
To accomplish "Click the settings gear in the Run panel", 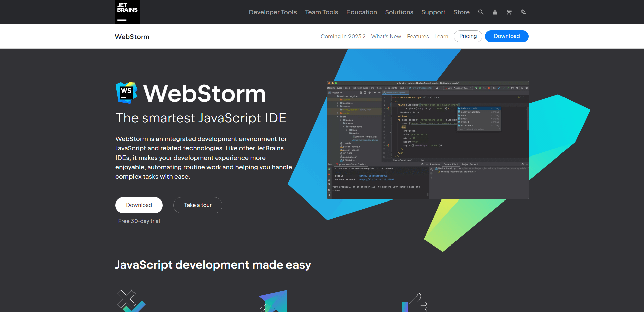I will (422, 164).
